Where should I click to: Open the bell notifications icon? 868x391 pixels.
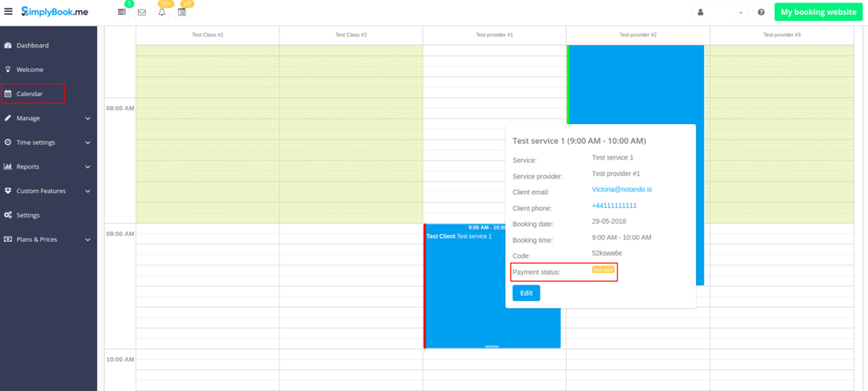point(161,12)
